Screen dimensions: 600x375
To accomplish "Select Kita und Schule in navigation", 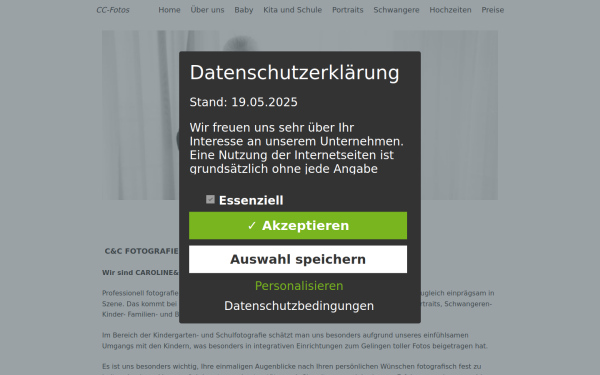I will tap(292, 10).
